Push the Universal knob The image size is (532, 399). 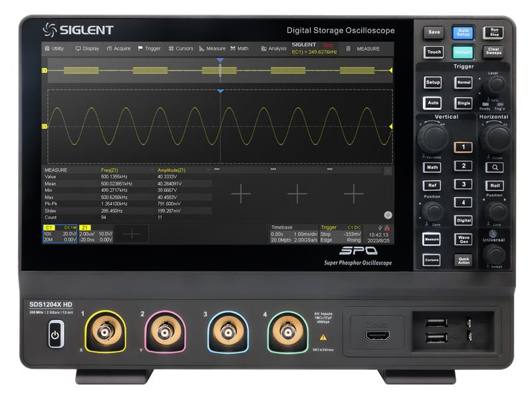(494, 254)
